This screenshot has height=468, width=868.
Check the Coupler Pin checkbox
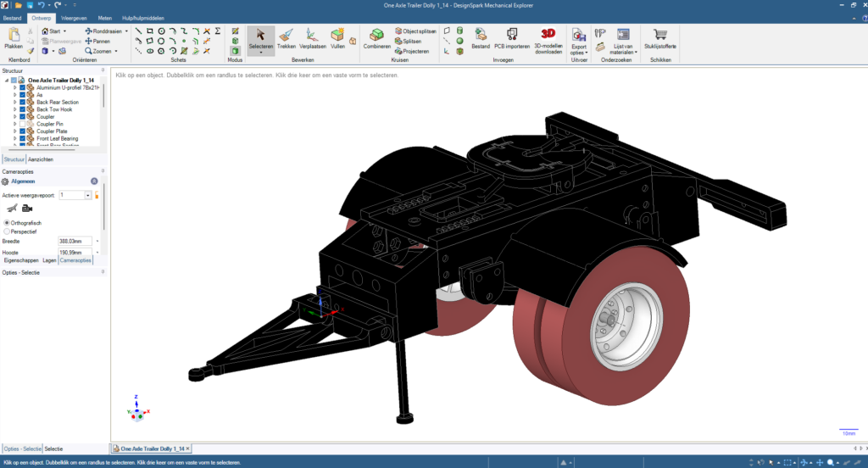coord(23,124)
